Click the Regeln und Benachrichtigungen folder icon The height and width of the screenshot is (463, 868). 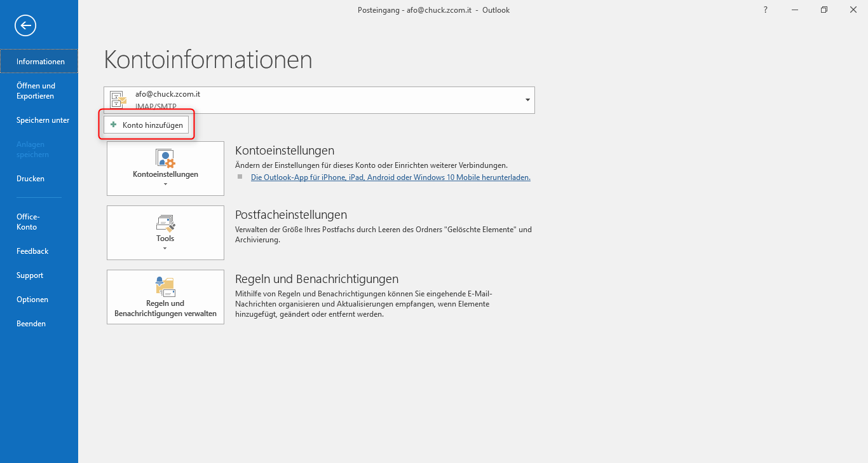(165, 287)
